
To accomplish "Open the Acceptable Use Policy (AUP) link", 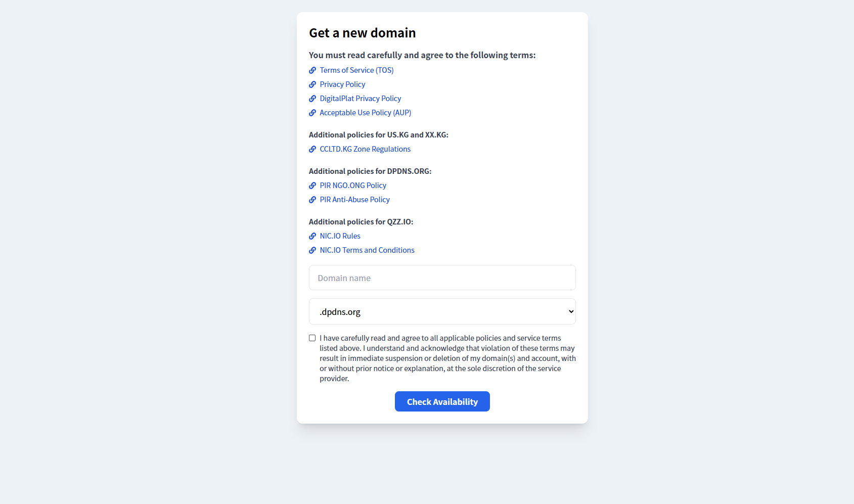I will point(365,113).
